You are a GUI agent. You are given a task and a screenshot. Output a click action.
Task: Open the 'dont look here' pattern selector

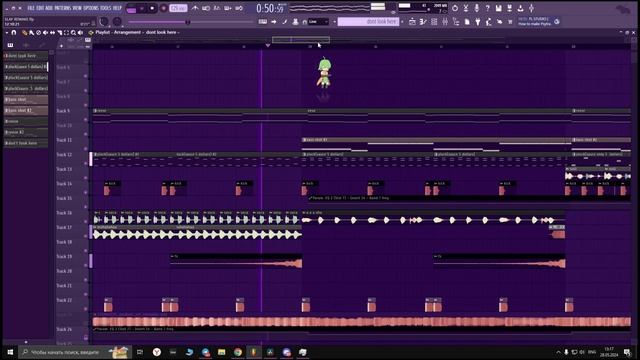(368, 22)
